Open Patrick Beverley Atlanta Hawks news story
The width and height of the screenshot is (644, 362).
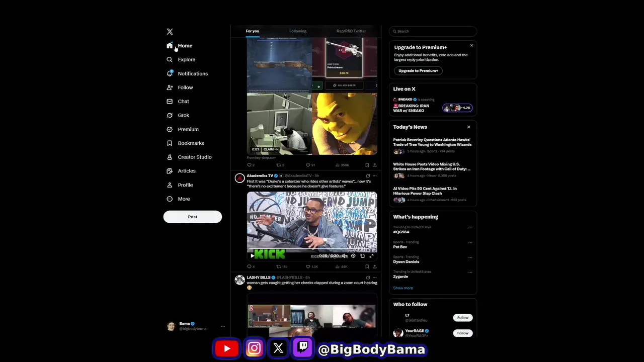click(432, 145)
